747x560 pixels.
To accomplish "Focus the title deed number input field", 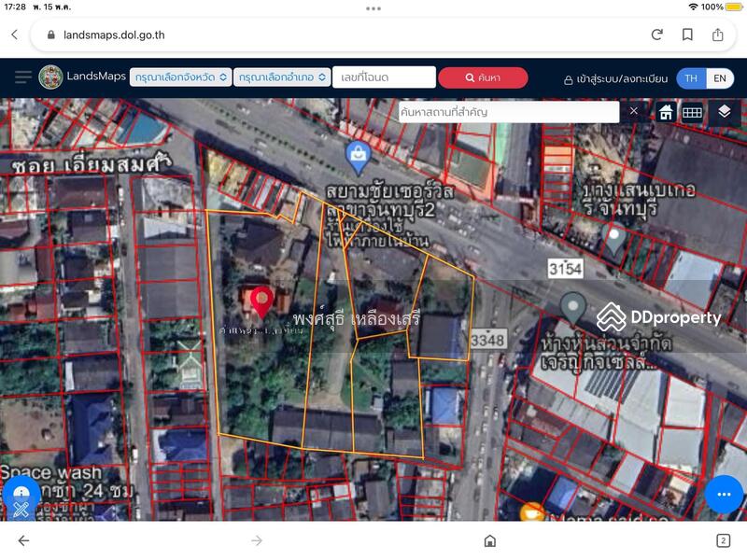I will [x=384, y=77].
